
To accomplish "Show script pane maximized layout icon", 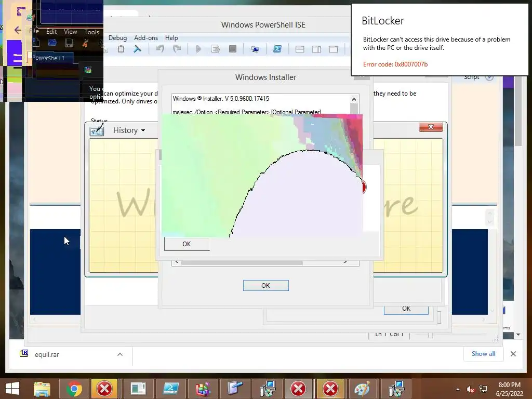I will click(334, 49).
